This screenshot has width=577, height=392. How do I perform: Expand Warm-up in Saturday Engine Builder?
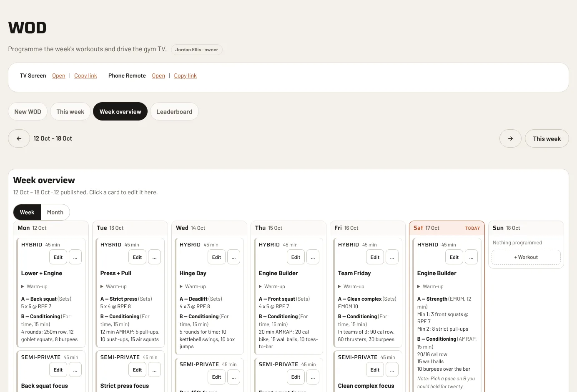click(x=430, y=286)
